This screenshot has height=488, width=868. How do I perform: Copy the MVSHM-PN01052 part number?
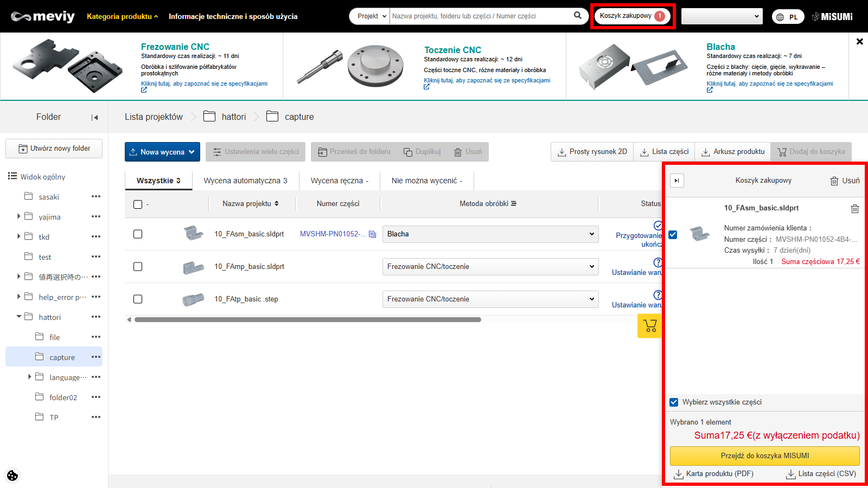[372, 234]
